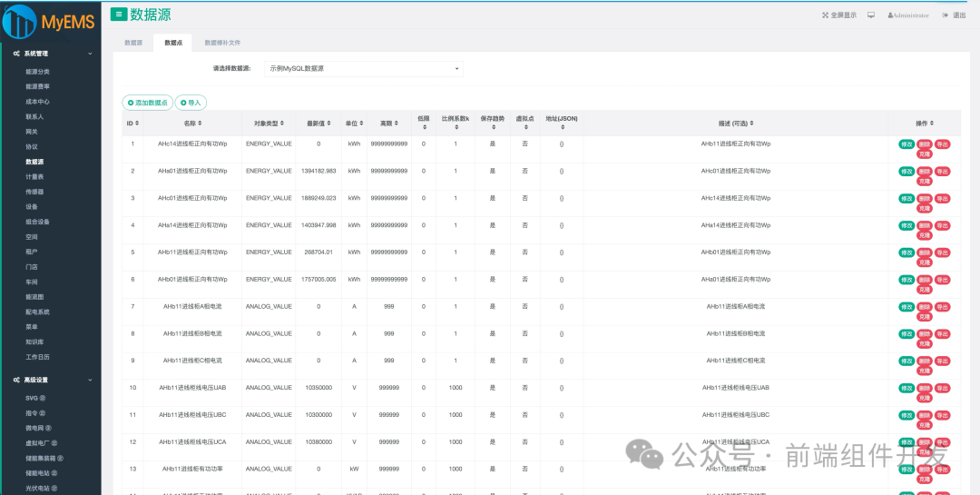Sort by the 最新值 column
Viewport: 980px width, 495px height.
(x=318, y=124)
